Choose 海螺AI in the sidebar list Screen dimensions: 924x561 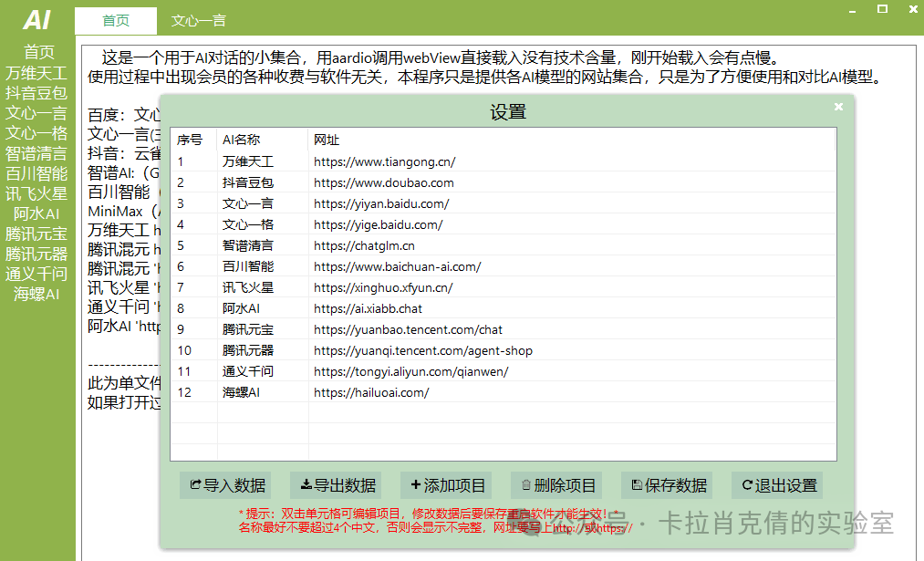coord(36,294)
